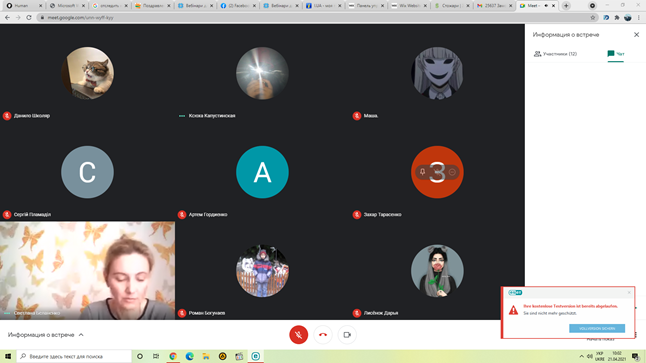
Task: Open the УКР language switcher in the system tray
Action: click(x=600, y=356)
